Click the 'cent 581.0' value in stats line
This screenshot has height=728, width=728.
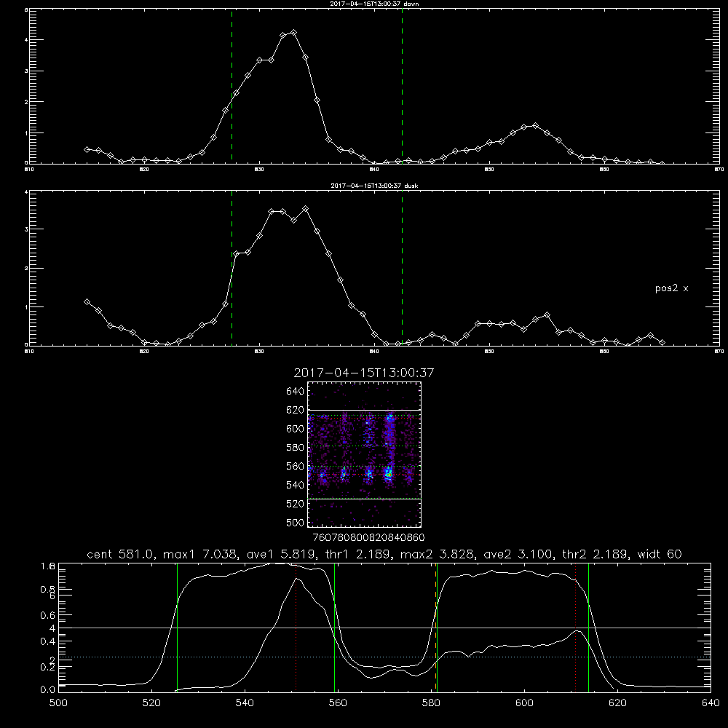click(x=120, y=554)
